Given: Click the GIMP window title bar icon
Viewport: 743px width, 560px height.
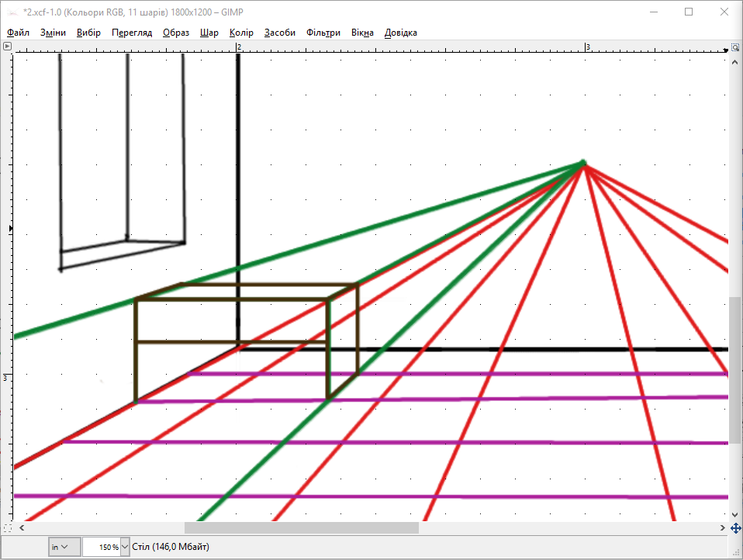Looking at the screenshot, I should pos(12,12).
